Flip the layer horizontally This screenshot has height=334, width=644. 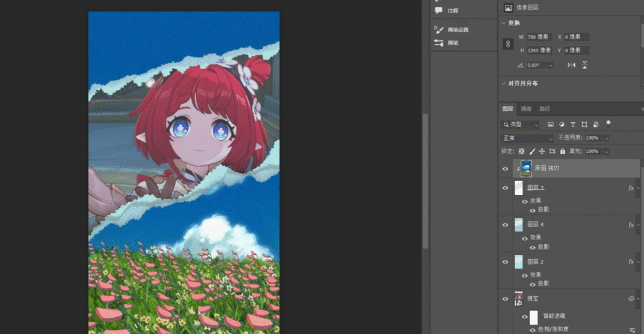point(571,65)
